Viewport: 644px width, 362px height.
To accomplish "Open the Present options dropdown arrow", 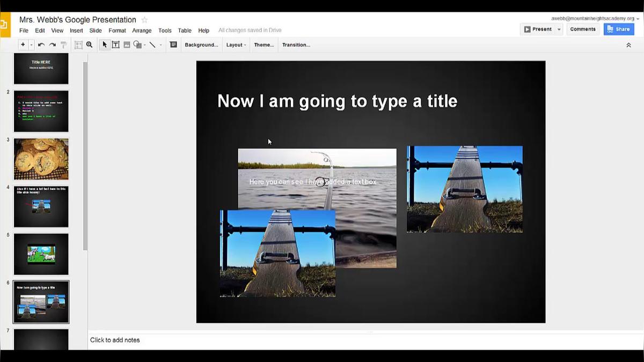I will tap(559, 30).
